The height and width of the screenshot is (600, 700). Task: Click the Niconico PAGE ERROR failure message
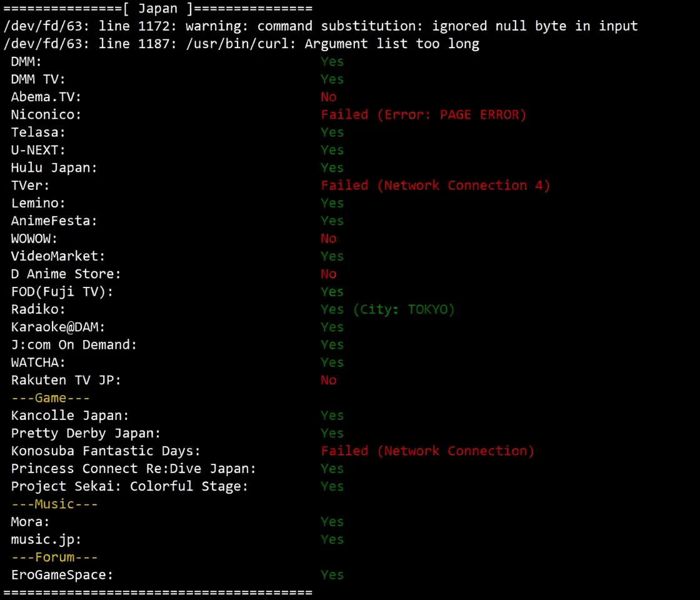(x=424, y=114)
